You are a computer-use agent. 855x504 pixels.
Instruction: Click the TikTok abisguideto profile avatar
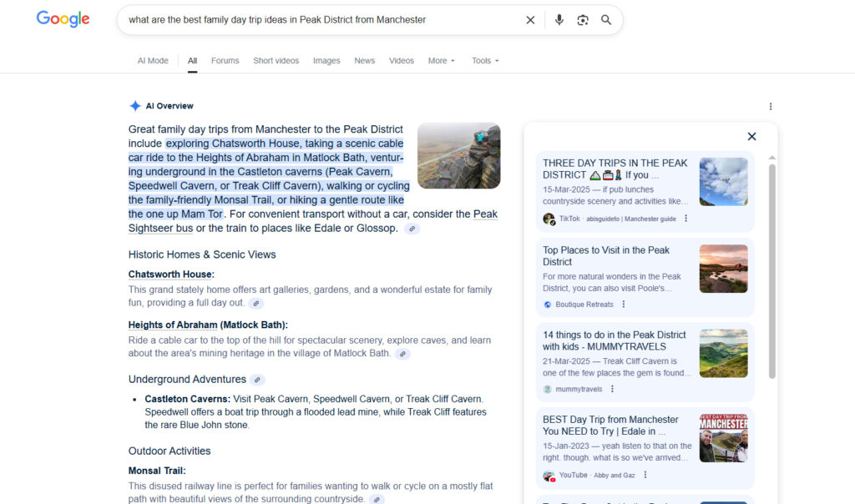(549, 219)
